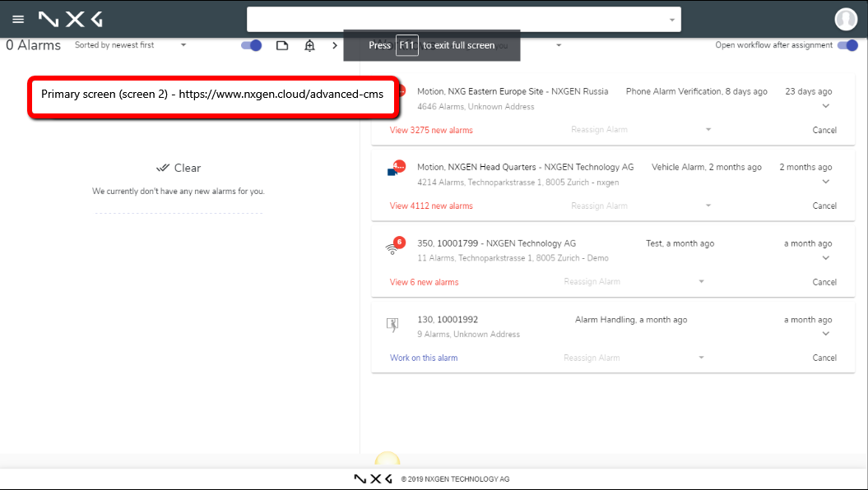Click We currently don't have any new alarms text

pos(179,192)
